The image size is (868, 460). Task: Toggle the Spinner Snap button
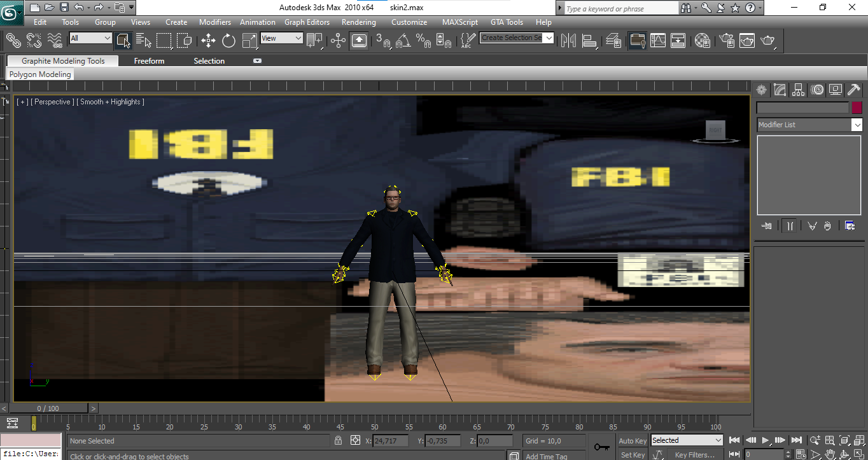click(x=444, y=40)
